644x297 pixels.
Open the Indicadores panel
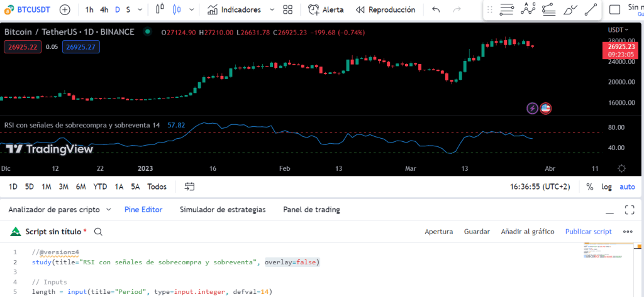click(x=235, y=9)
